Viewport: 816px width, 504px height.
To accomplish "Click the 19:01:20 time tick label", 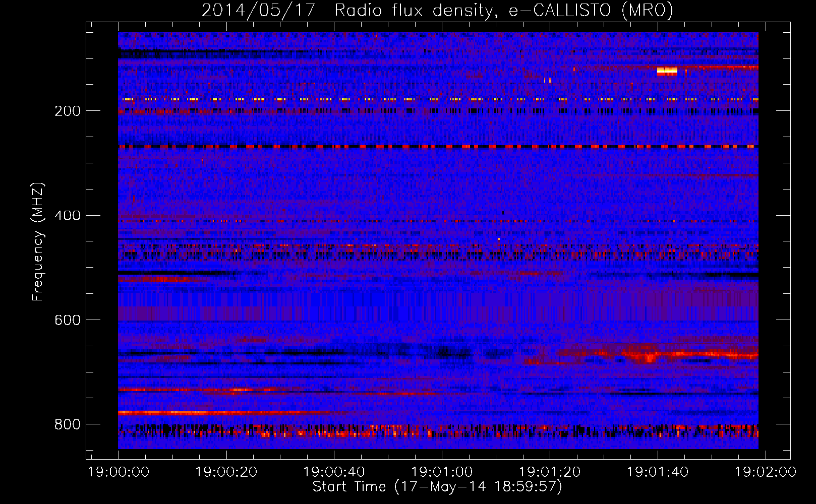I will click(550, 472).
